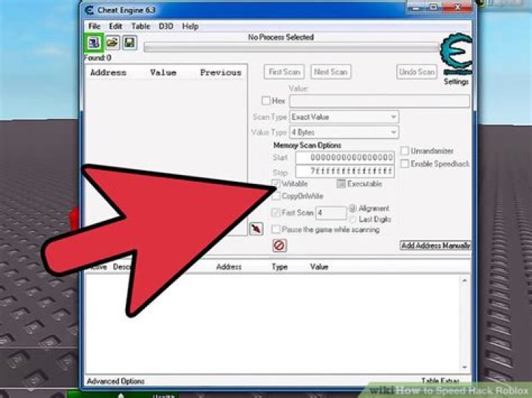
Task: Click the floppy disk save icon
Action: pos(129,43)
